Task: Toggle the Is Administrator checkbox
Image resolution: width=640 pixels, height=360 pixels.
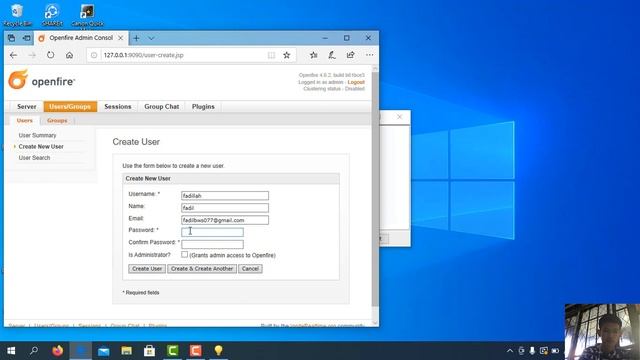Action: (184, 254)
